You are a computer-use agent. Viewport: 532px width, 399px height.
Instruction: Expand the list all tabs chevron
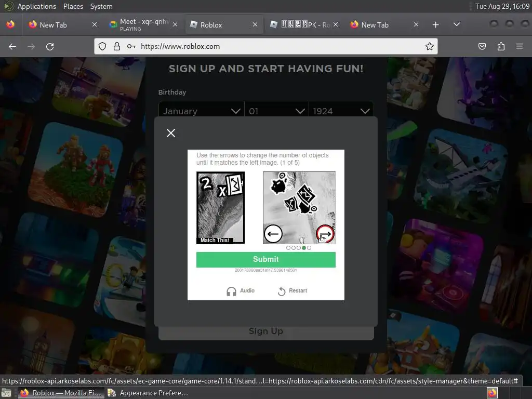click(457, 24)
